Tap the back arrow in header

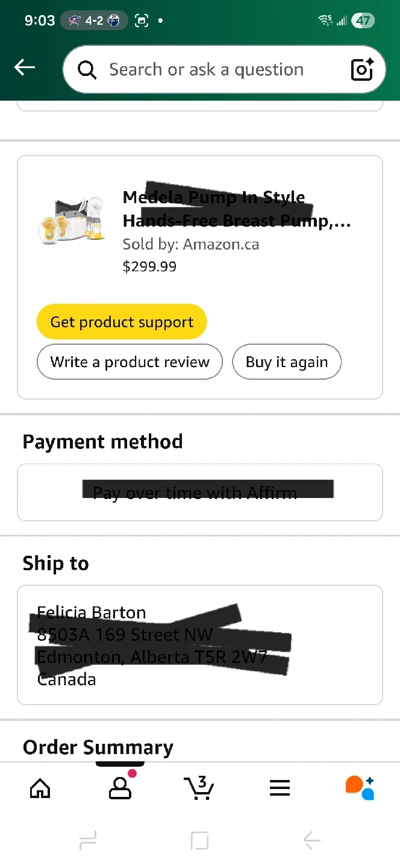tap(25, 68)
